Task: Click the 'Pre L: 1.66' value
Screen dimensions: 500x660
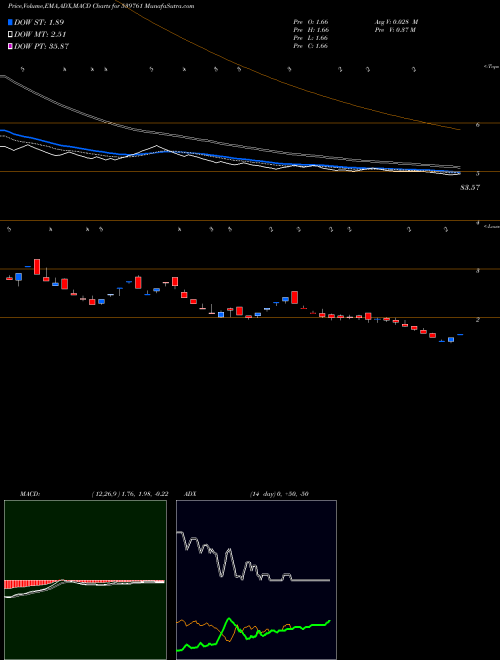Action: [311, 38]
